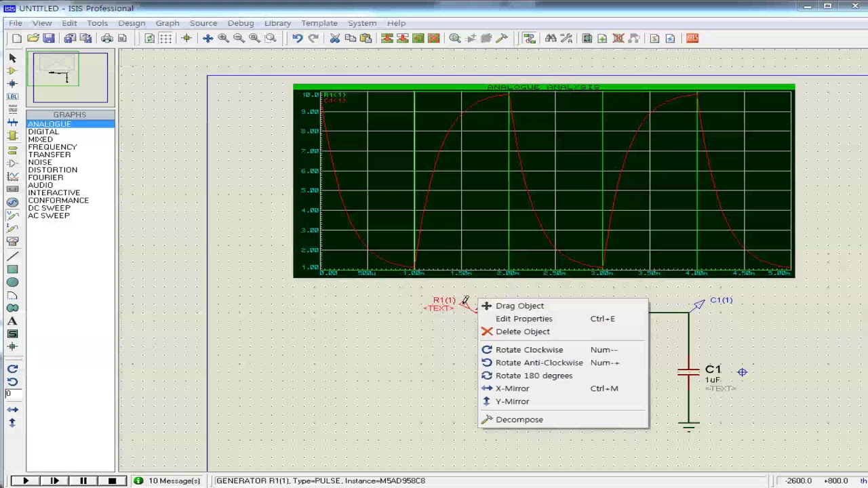The width and height of the screenshot is (868, 488).
Task: Click the Stop simulation button
Action: tap(112, 481)
